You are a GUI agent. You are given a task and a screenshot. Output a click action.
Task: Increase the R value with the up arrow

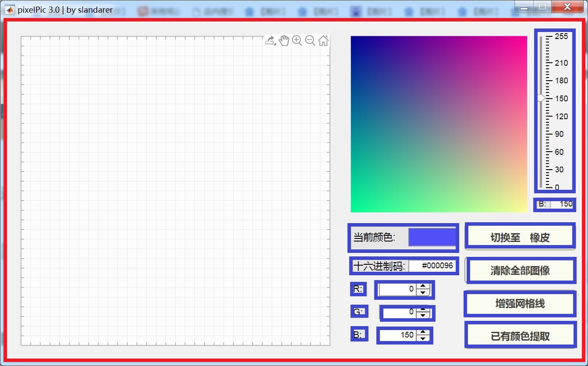(x=423, y=286)
